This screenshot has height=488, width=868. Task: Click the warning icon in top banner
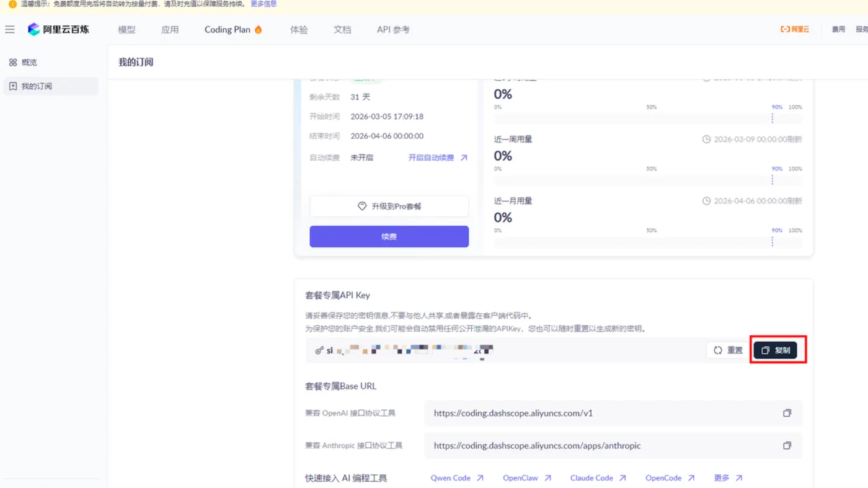click(12, 4)
